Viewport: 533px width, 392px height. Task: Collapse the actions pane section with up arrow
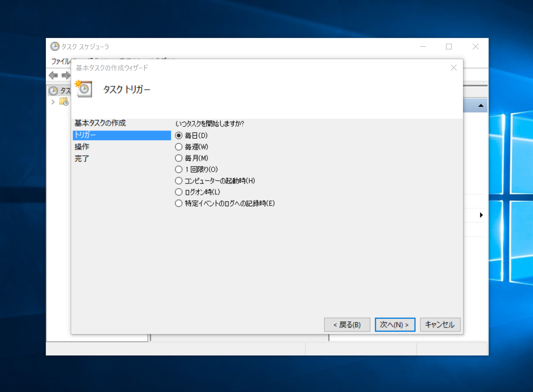click(x=481, y=105)
